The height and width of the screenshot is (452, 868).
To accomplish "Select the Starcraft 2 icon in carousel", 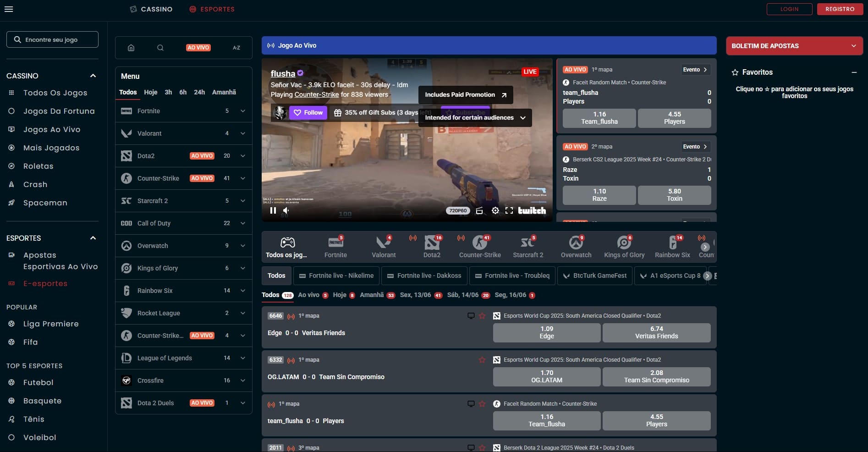I will (x=528, y=243).
